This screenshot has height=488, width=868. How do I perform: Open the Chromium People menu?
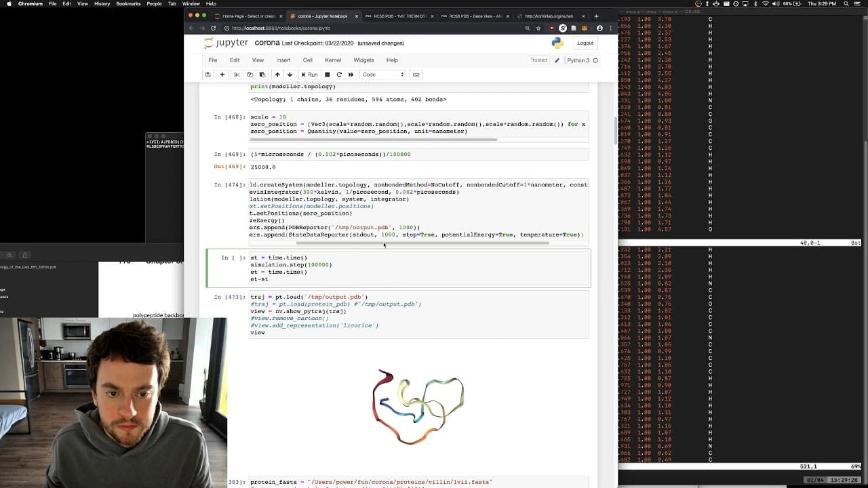(x=154, y=4)
